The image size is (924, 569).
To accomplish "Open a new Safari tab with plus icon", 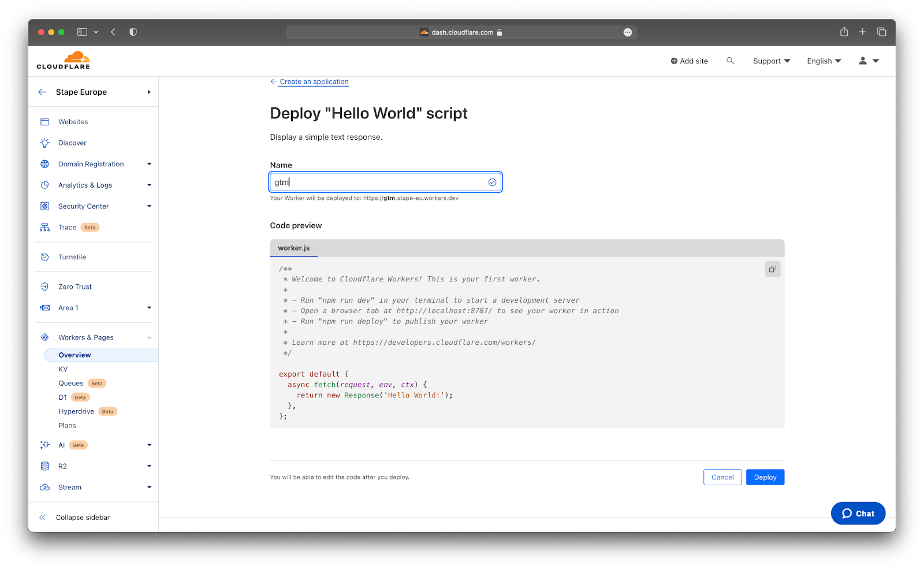I will tap(862, 32).
